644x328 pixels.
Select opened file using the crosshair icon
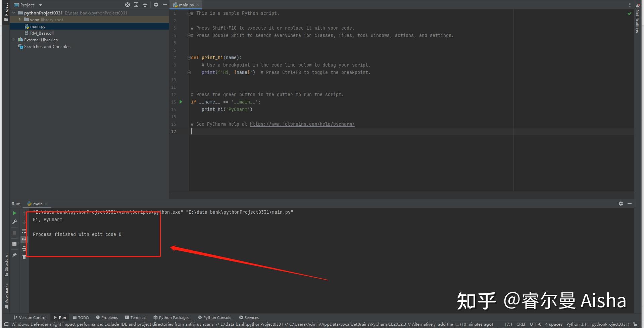point(127,5)
